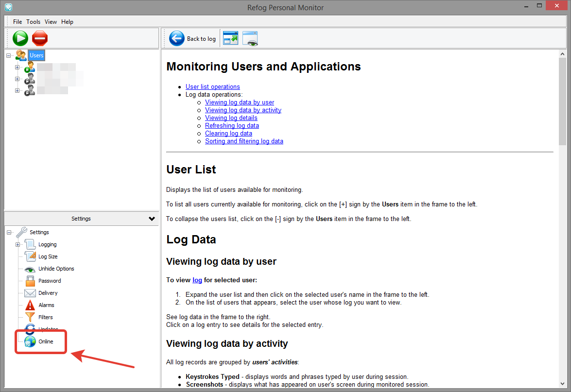The image size is (571, 392).
Task: Open the Log Size settings icon
Action: coord(30,256)
